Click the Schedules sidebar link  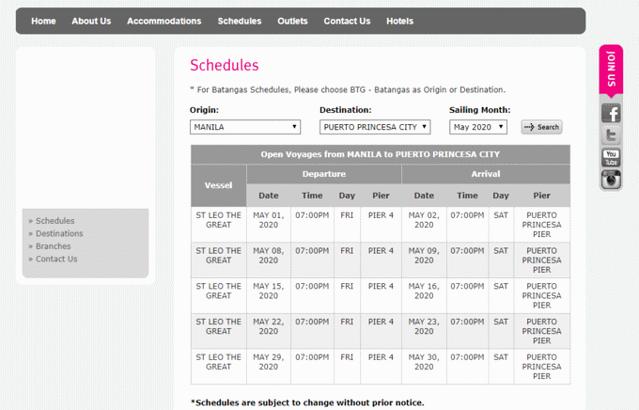[x=55, y=221]
